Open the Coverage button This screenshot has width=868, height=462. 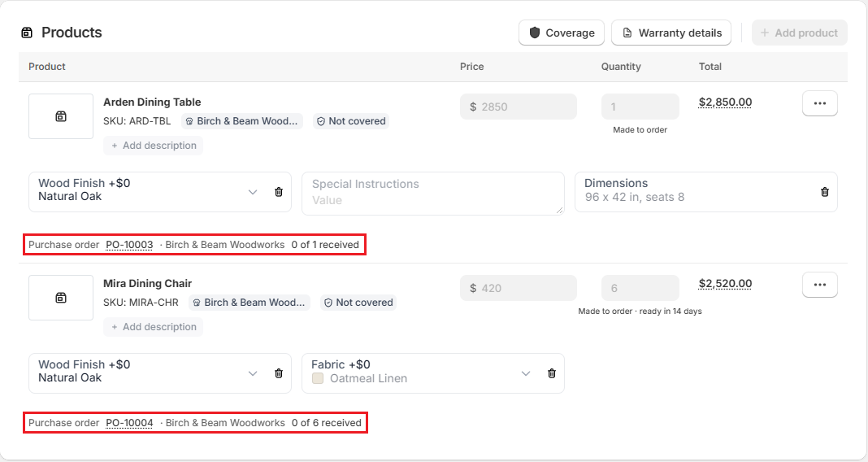click(x=562, y=33)
